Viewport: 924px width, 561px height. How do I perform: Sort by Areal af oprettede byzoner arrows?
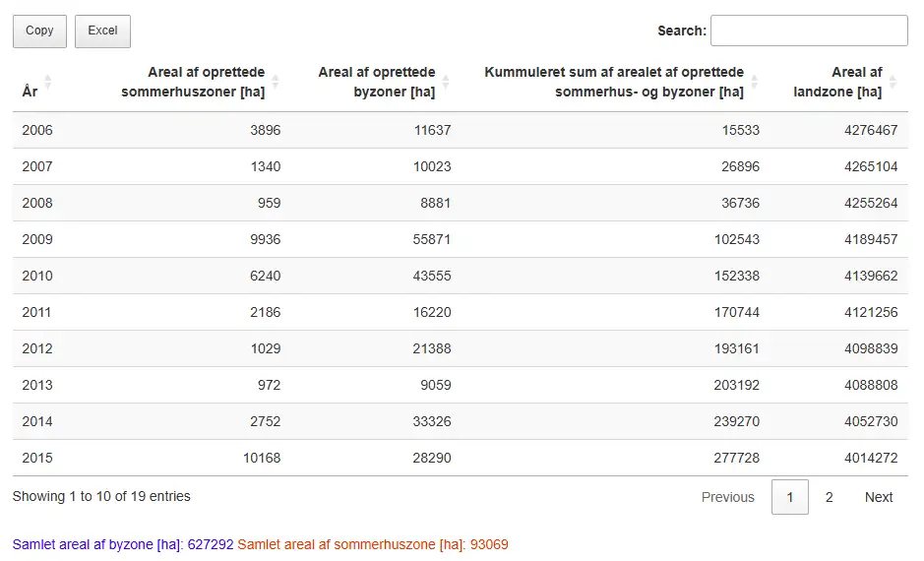[x=446, y=82]
